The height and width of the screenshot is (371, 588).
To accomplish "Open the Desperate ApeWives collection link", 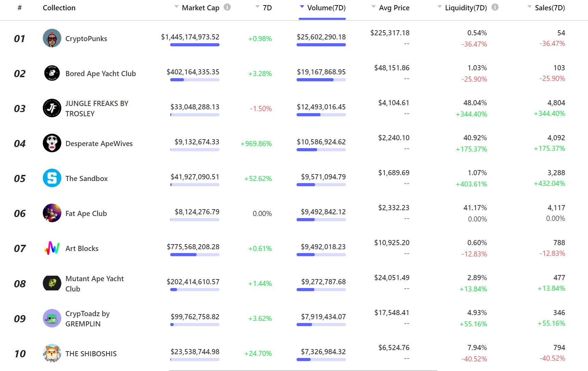I will coord(99,143).
